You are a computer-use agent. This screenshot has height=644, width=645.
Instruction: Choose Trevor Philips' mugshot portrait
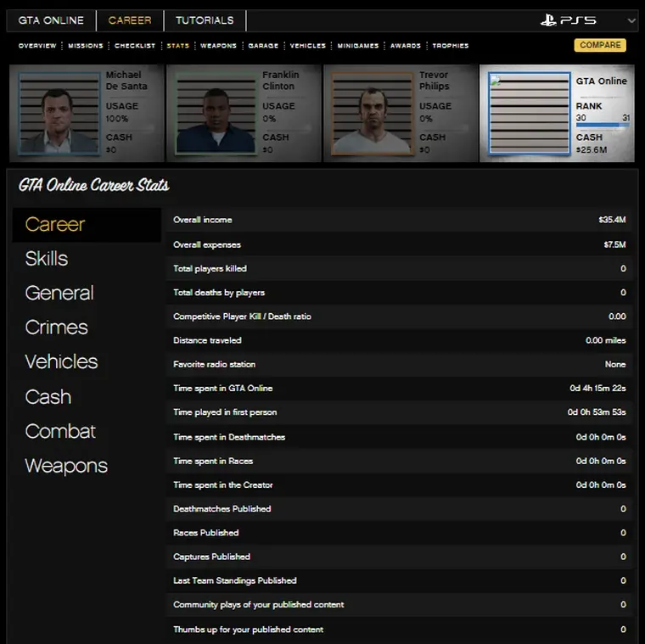[x=371, y=115]
